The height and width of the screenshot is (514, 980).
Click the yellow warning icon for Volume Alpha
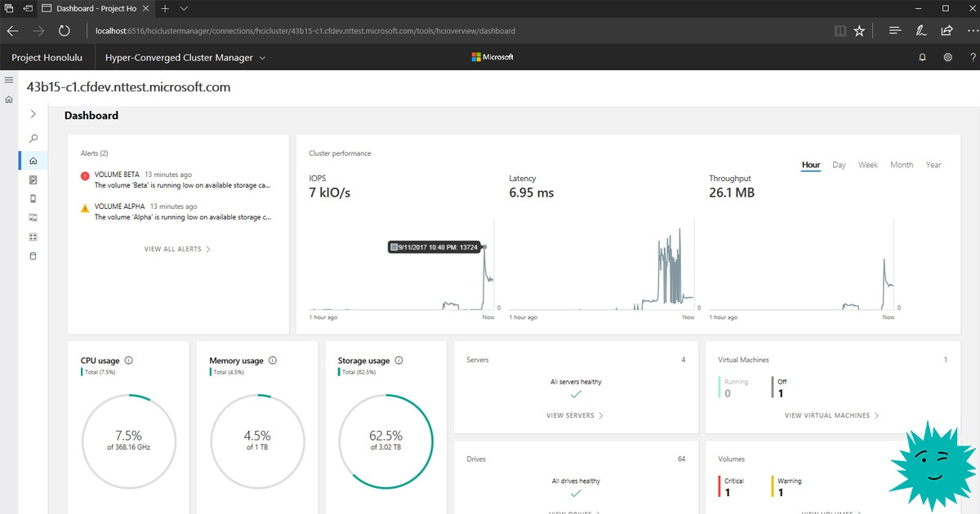pyautogui.click(x=85, y=208)
